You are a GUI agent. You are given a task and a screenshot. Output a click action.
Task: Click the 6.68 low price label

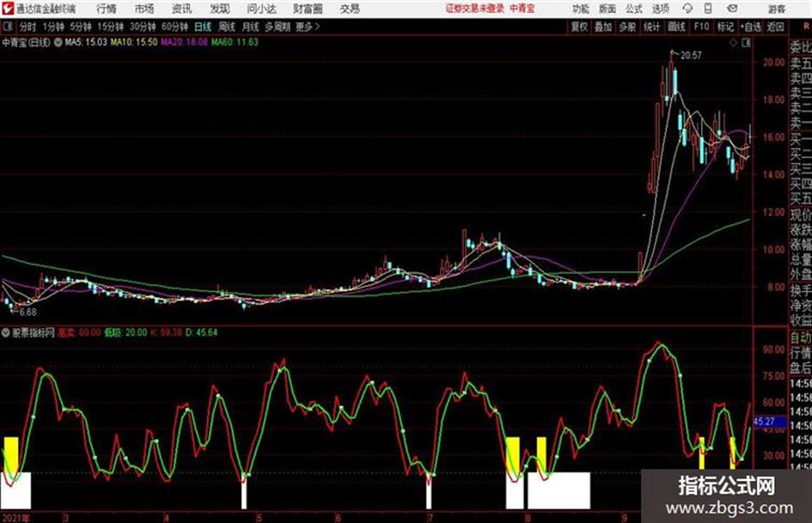pos(28,313)
